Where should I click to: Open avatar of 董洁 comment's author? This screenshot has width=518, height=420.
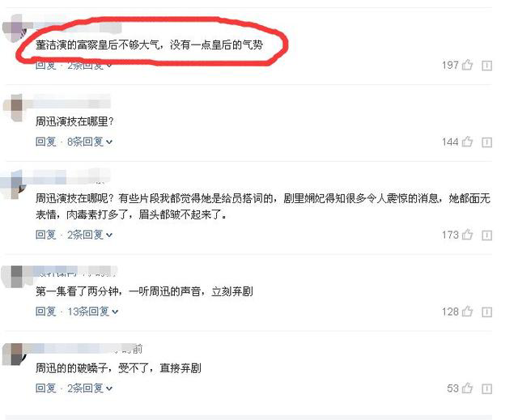tap(15, 29)
